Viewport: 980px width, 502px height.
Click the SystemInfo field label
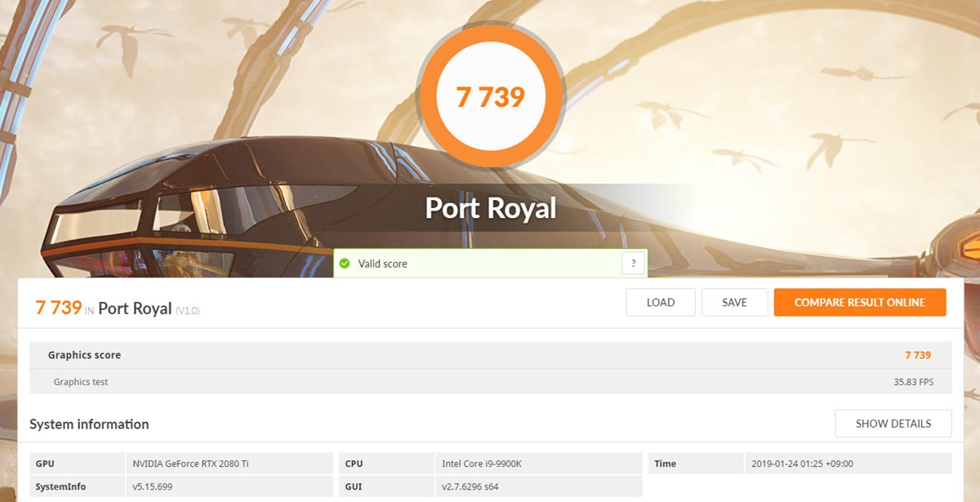pos(60,486)
